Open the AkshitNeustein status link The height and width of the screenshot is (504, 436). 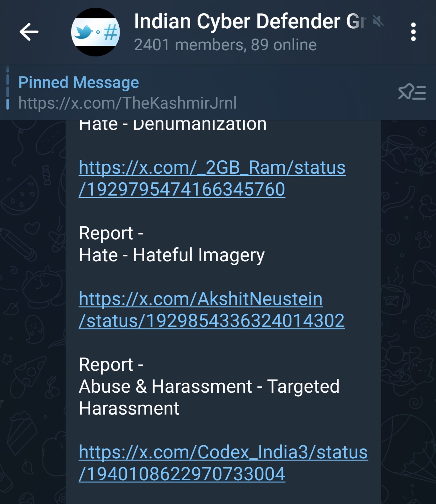[212, 310]
